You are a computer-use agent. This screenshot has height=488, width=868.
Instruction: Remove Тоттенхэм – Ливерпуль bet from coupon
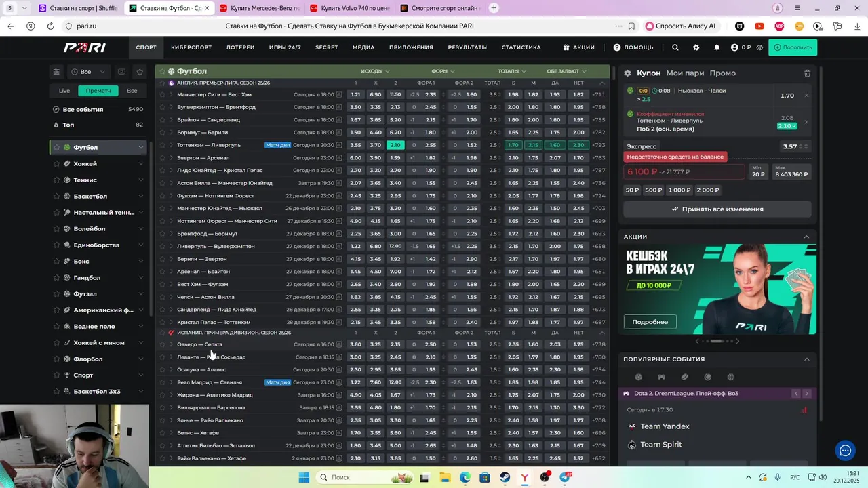(x=806, y=122)
